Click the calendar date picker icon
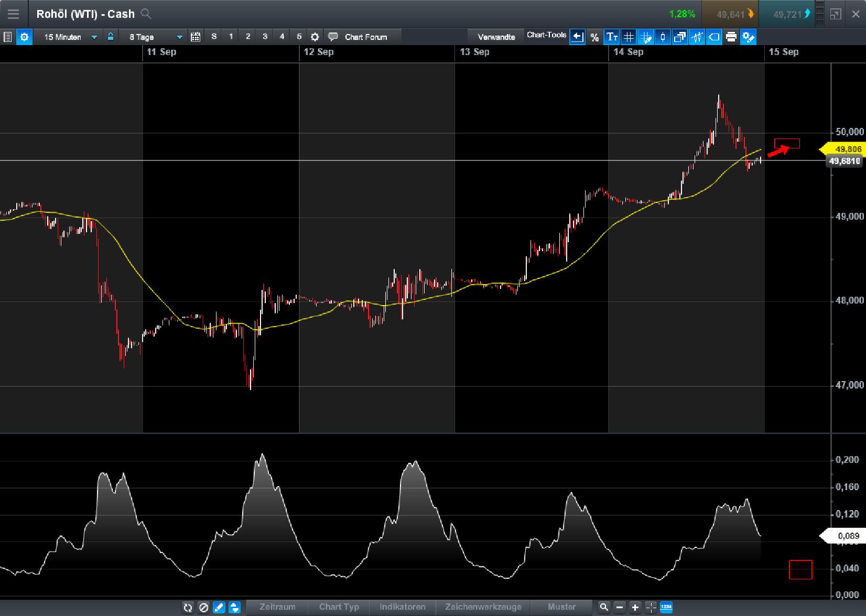The image size is (866, 616). click(x=196, y=37)
